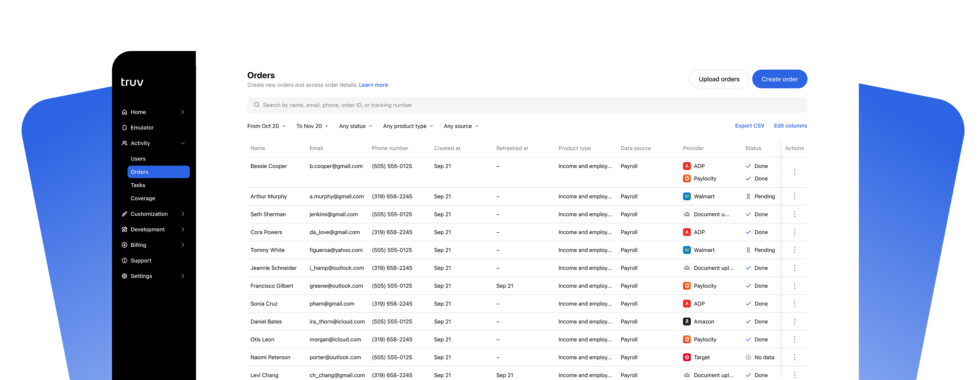Open the Any status filter dropdown
Viewport: 980px width, 380px height.
click(x=355, y=126)
